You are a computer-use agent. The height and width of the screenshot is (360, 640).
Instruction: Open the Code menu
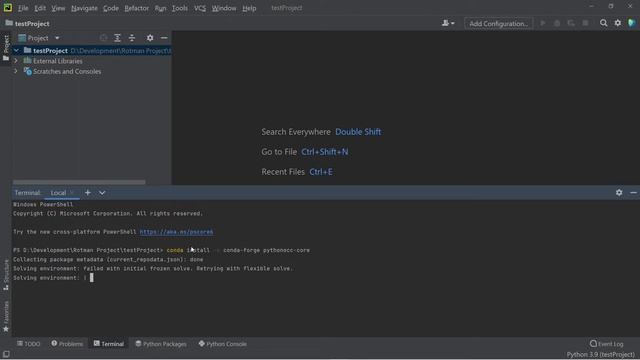(x=111, y=8)
